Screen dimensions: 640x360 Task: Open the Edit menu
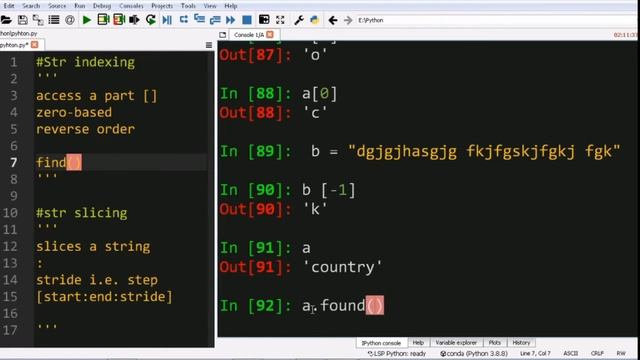coord(9,6)
